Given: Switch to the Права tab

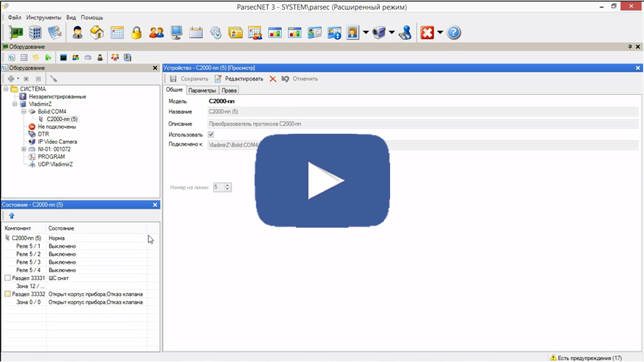Looking at the screenshot, I should (229, 90).
